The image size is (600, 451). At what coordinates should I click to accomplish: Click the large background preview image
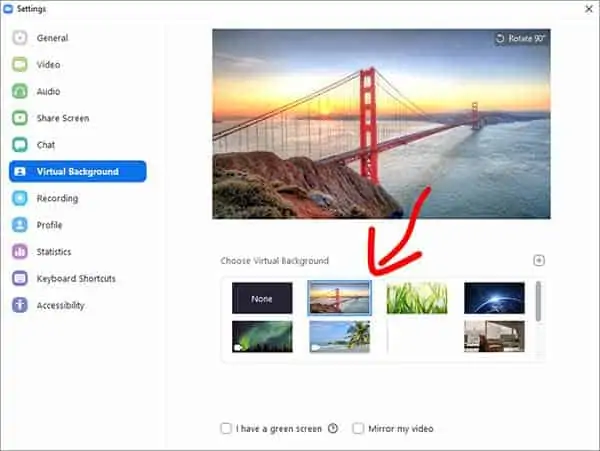coord(382,124)
